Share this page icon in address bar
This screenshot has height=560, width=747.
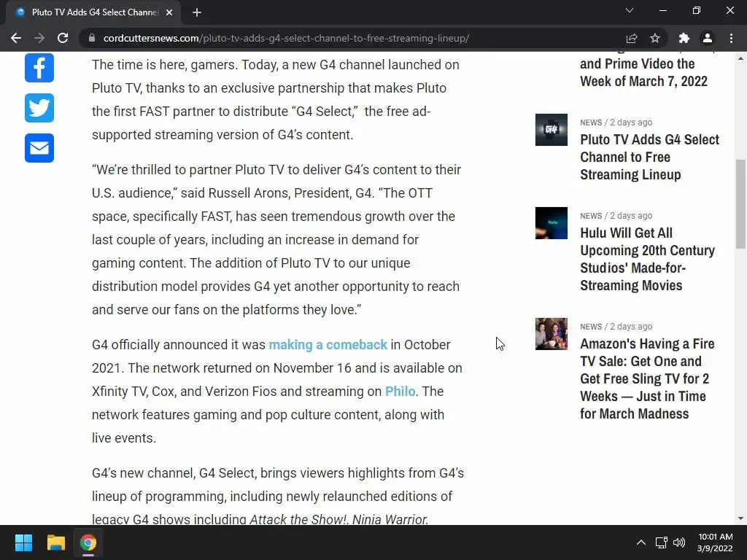coord(632,38)
